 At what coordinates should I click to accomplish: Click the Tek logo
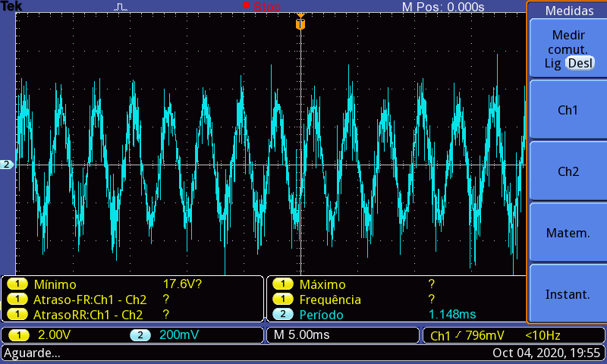(11, 6)
